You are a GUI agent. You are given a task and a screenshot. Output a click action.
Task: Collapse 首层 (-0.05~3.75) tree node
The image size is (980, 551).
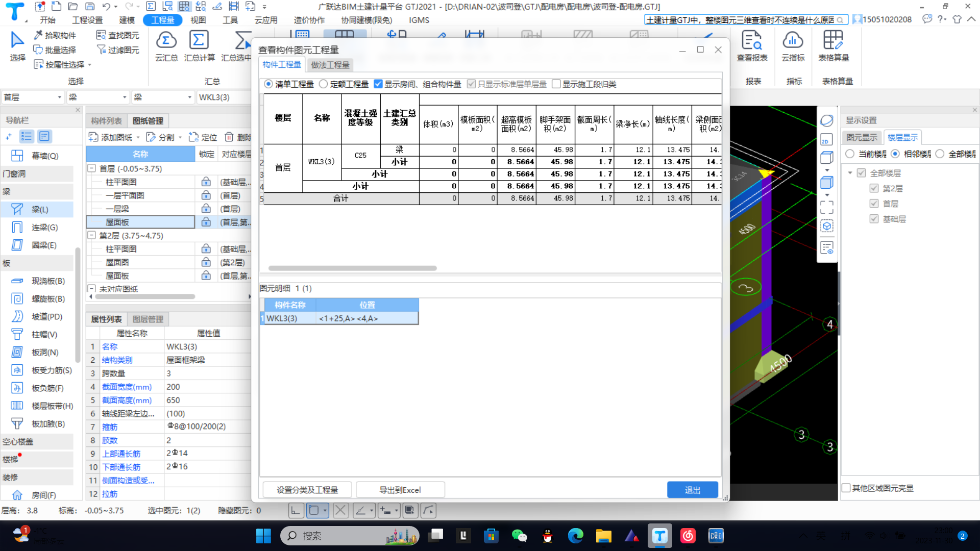pyautogui.click(x=92, y=168)
